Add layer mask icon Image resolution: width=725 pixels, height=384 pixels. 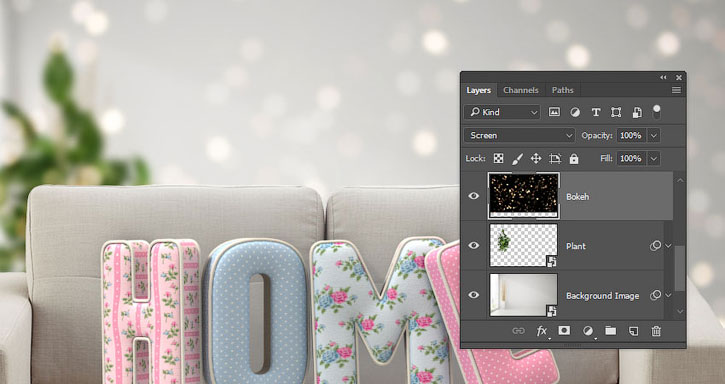click(x=564, y=330)
